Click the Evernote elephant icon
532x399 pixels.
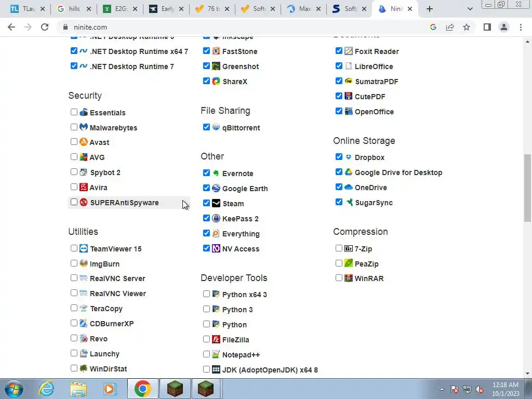(x=216, y=173)
